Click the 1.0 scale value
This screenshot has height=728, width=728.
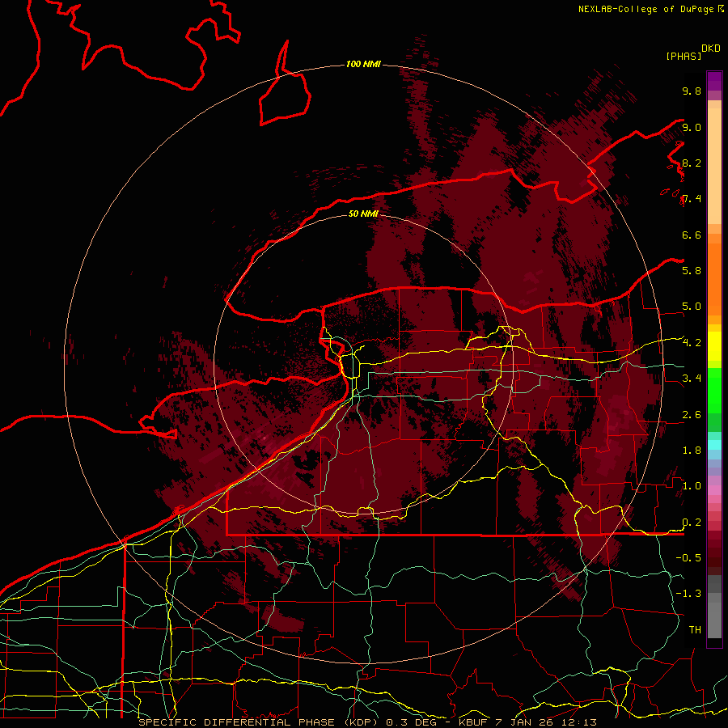(x=692, y=486)
